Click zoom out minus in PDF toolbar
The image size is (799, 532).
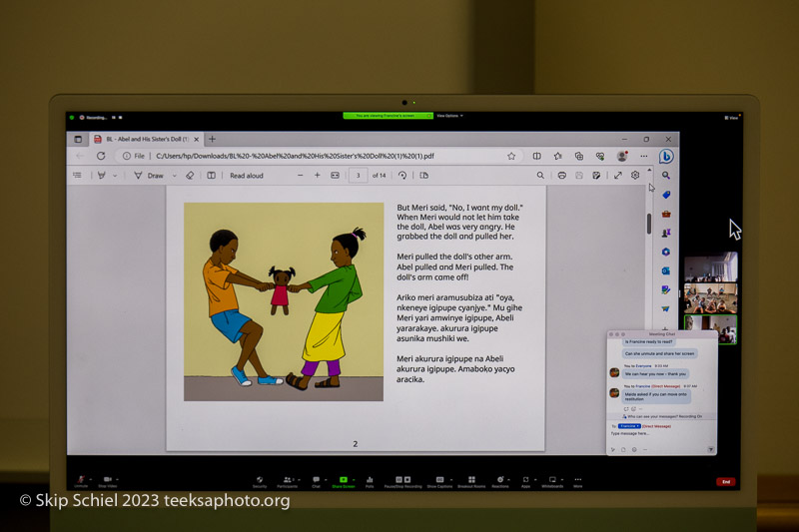[x=301, y=175]
